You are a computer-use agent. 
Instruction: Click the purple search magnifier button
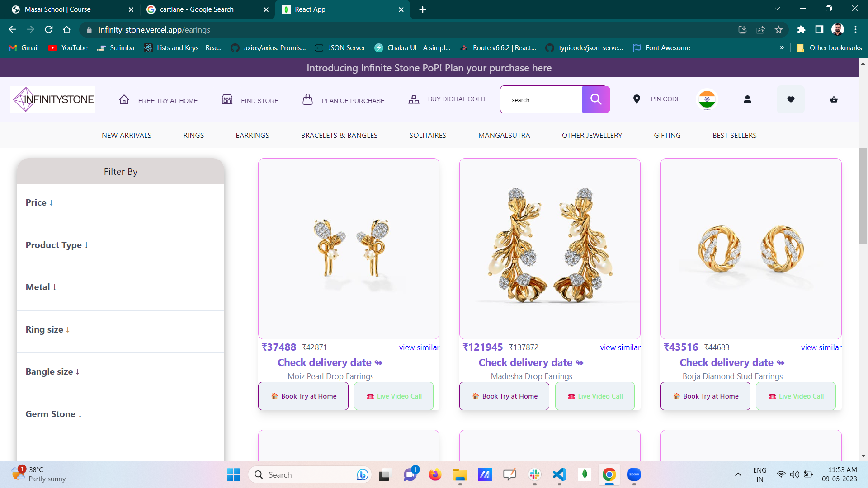pyautogui.click(x=596, y=99)
